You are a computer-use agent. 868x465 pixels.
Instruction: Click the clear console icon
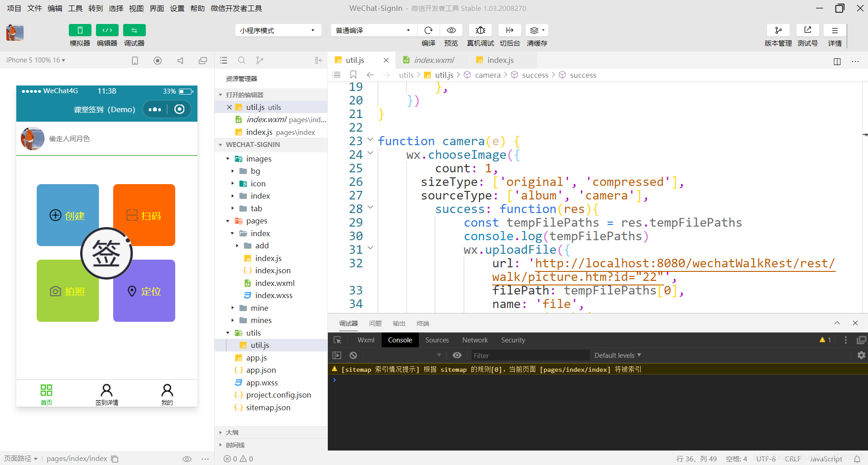click(x=353, y=356)
